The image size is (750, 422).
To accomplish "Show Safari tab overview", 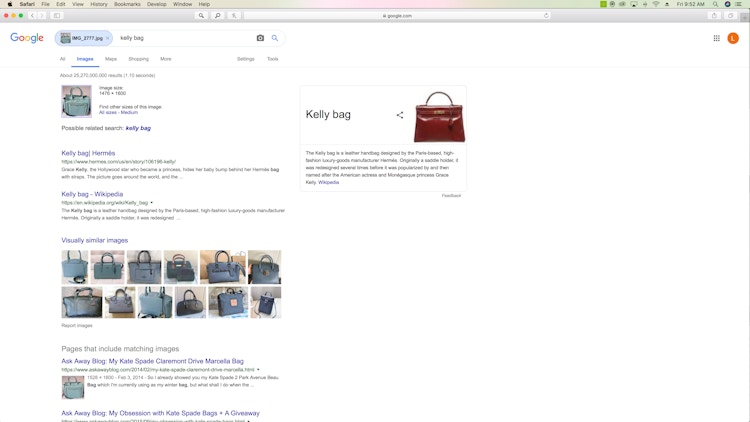I will pos(730,15).
